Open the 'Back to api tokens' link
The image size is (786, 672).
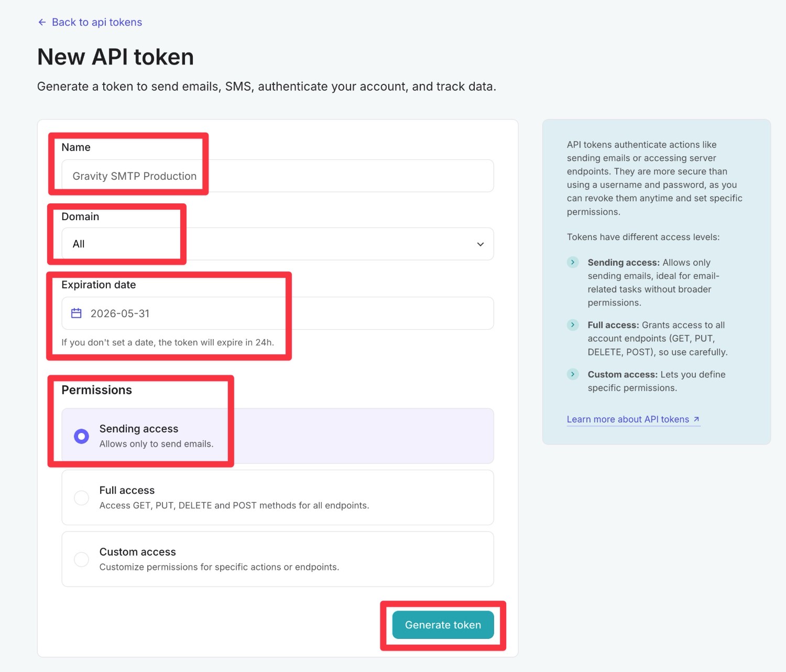(97, 22)
